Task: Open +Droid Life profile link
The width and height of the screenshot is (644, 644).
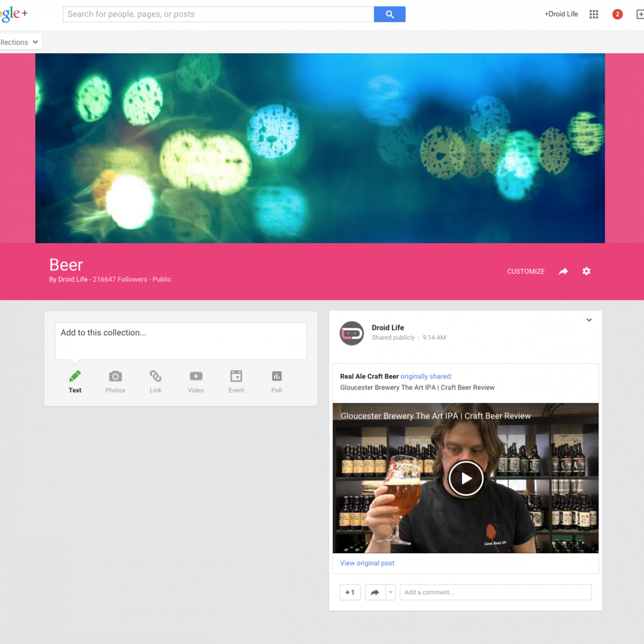Action: (x=561, y=14)
